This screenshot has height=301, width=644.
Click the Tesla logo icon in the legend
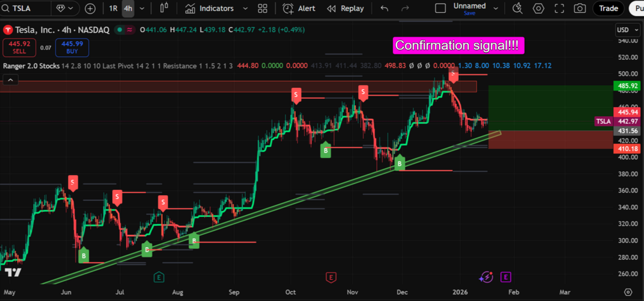(x=8, y=30)
